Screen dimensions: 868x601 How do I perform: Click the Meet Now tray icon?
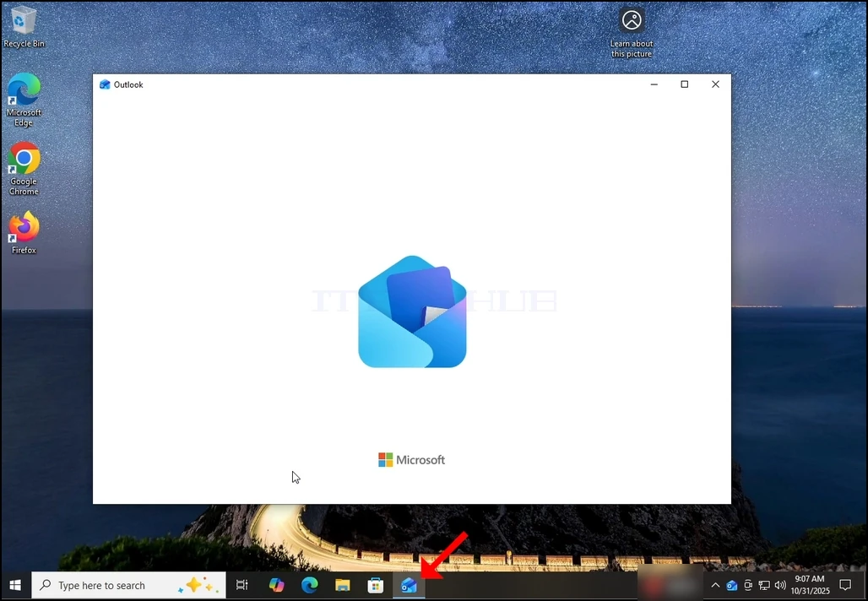[748, 585]
